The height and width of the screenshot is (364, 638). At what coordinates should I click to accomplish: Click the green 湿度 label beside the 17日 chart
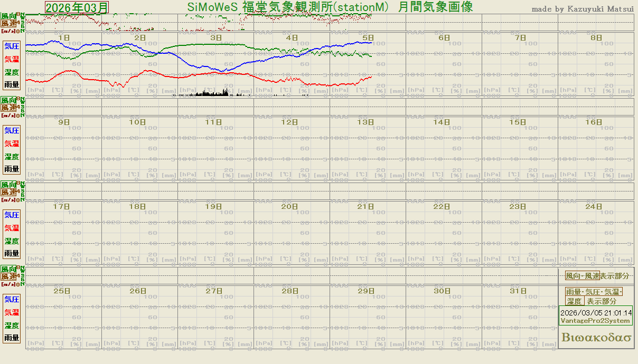point(12,241)
